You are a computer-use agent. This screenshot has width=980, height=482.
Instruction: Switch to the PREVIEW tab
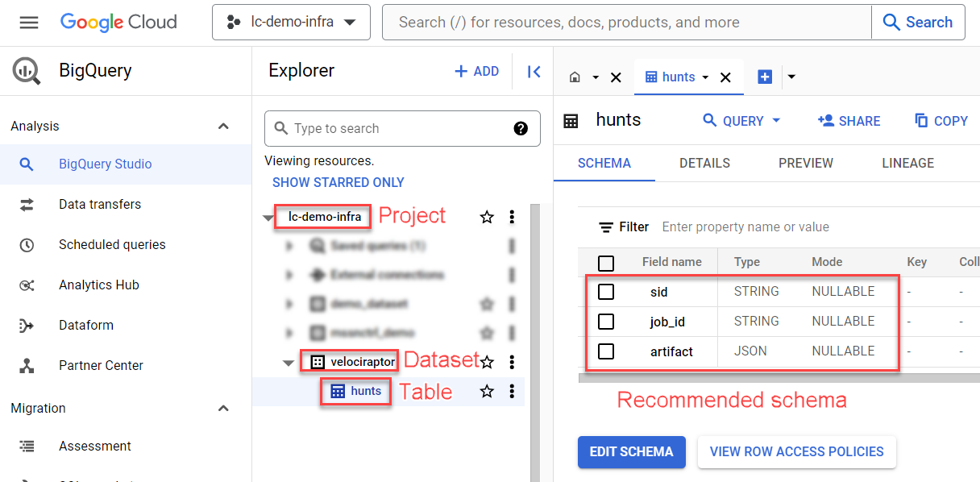coord(805,163)
